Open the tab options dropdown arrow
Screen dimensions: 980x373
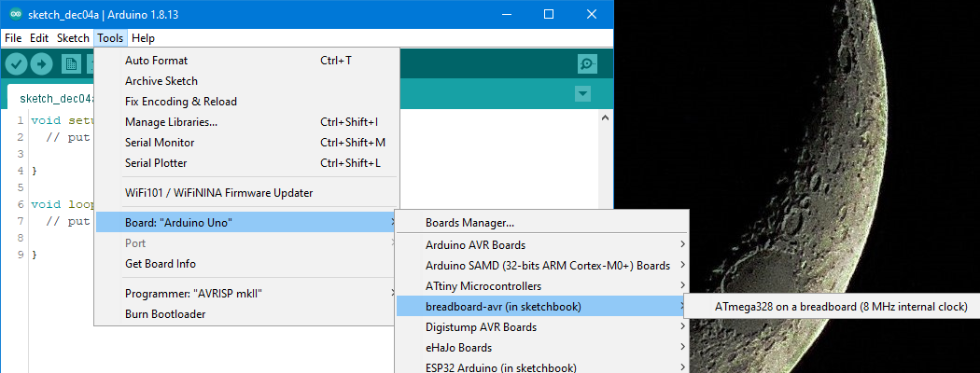582,94
